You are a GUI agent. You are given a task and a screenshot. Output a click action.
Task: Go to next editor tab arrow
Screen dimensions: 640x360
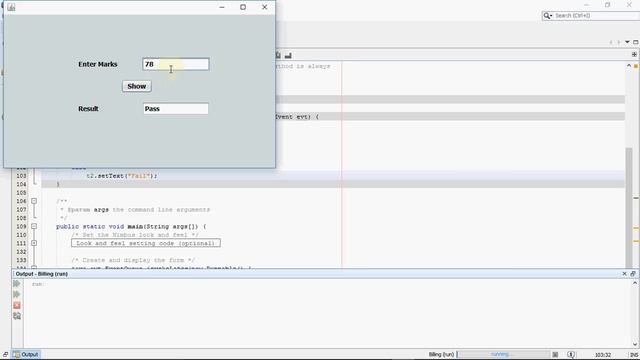tap(619, 42)
